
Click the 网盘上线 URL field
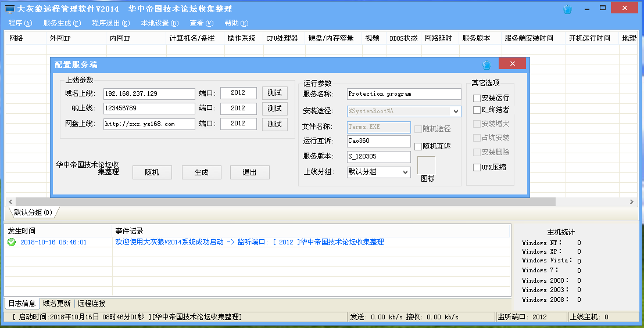(149, 124)
